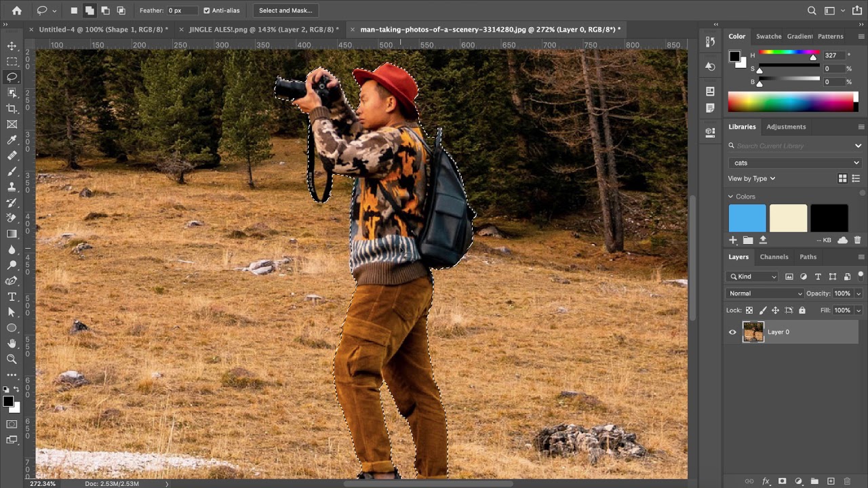This screenshot has height=488, width=868.
Task: Open the Fill value dropdown arrow
Action: 859,310
